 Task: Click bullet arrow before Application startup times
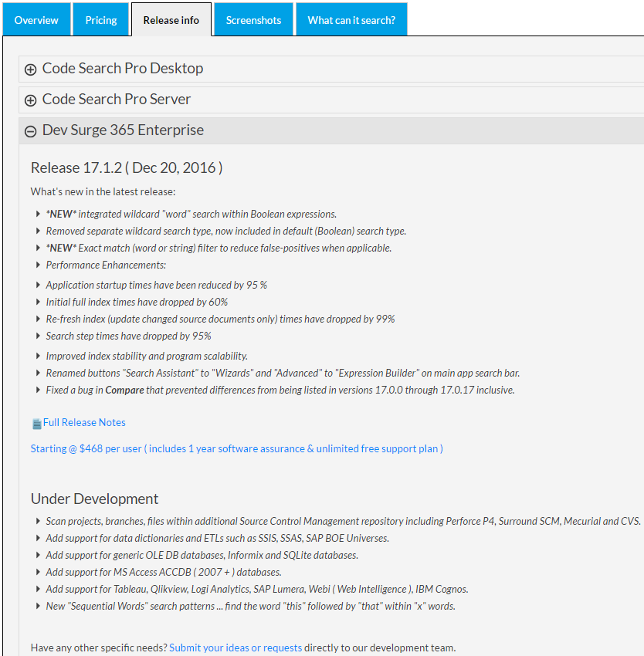point(38,285)
